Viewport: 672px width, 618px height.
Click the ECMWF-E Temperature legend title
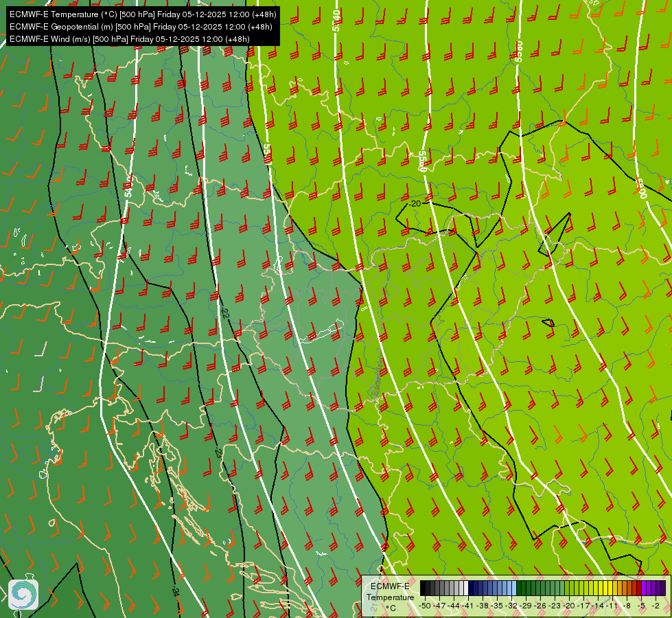390,592
